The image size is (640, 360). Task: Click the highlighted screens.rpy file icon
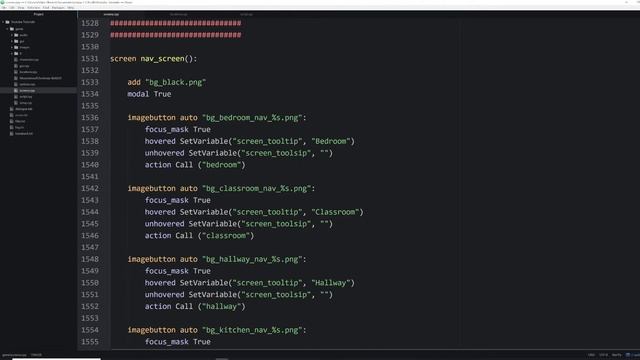(16, 91)
